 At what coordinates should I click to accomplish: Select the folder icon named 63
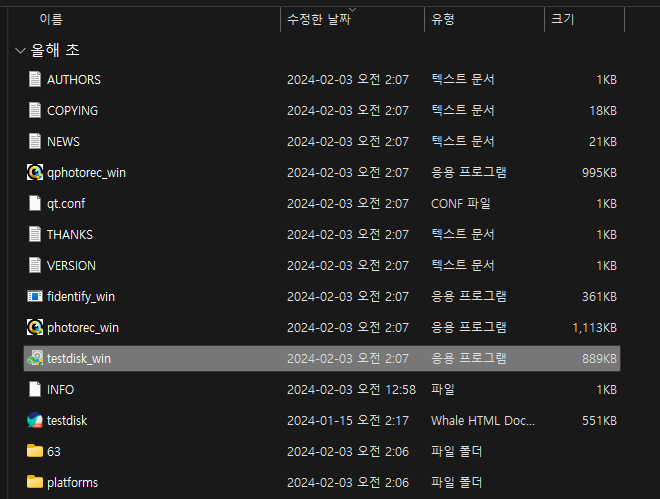35,451
